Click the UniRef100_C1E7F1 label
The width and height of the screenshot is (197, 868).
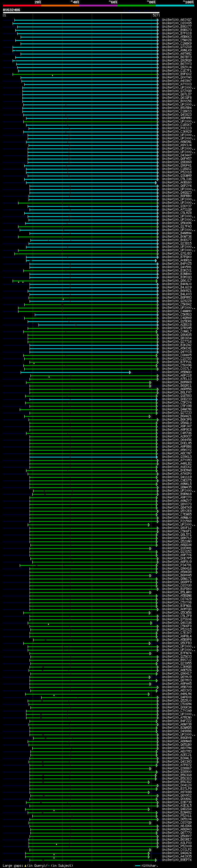pyautogui.click(x=176, y=71)
